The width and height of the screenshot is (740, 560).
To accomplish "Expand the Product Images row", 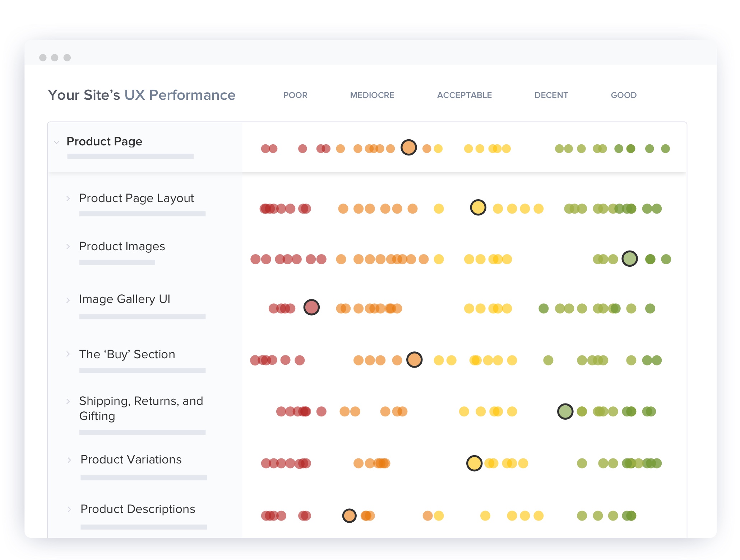I will pos(68,247).
